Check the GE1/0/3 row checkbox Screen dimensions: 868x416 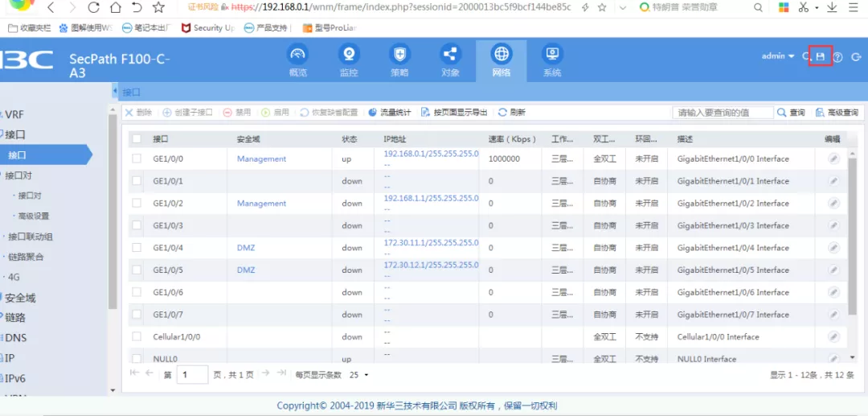tap(137, 225)
